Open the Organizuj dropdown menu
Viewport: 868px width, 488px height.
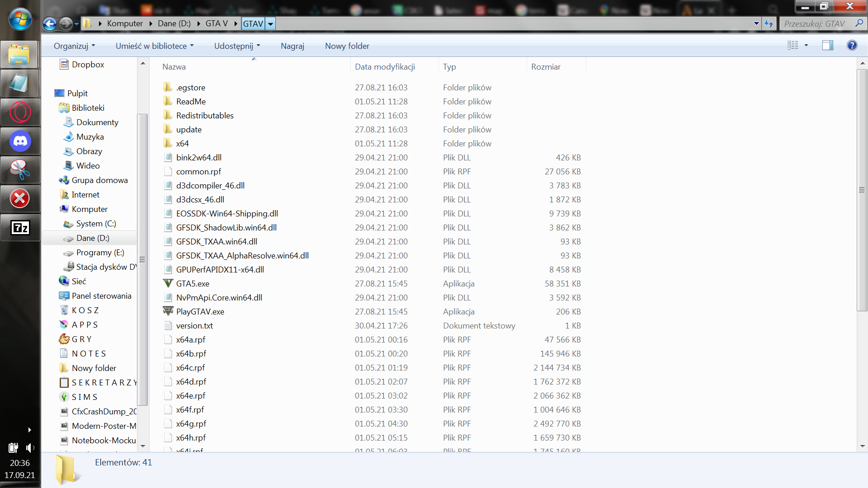[75, 46]
